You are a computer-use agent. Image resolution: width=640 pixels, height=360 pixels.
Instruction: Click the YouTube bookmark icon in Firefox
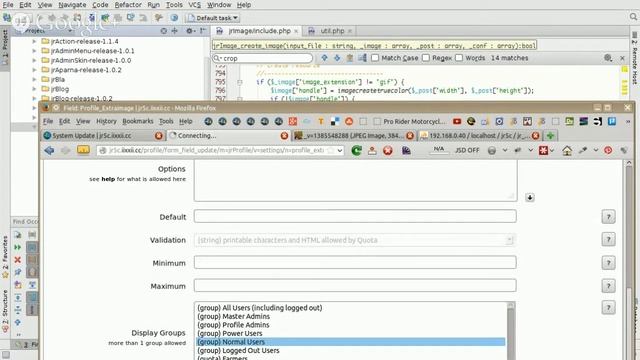click(457, 121)
